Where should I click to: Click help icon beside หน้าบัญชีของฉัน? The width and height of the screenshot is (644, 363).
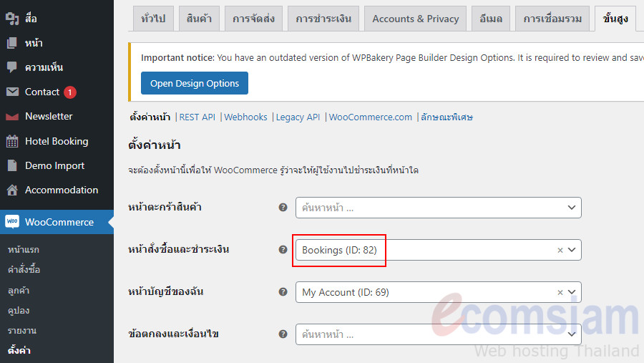[283, 292]
